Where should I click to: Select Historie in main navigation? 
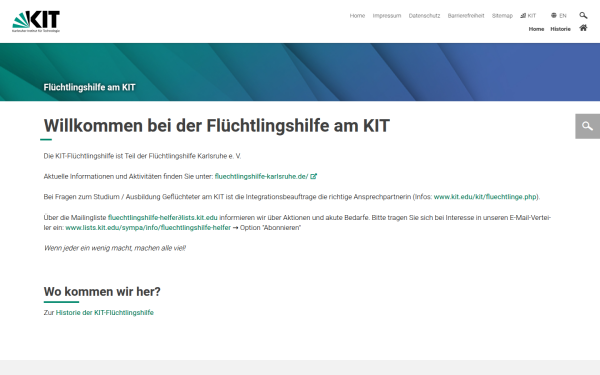coord(560,29)
